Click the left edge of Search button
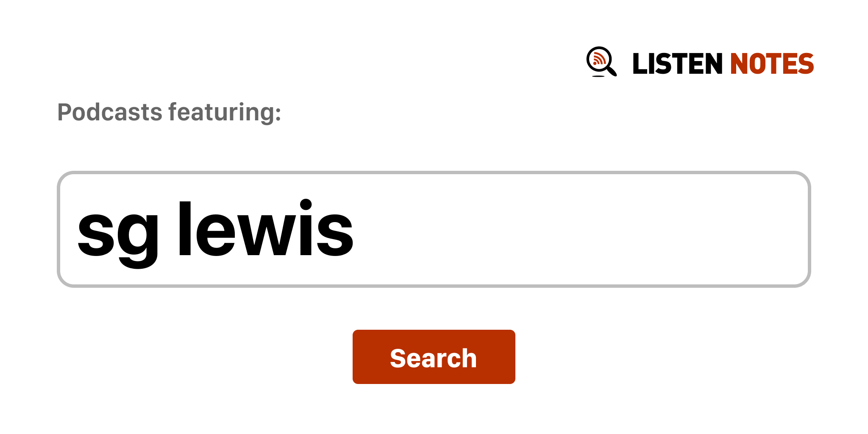Screen dimensions: 868x434 [355, 357]
